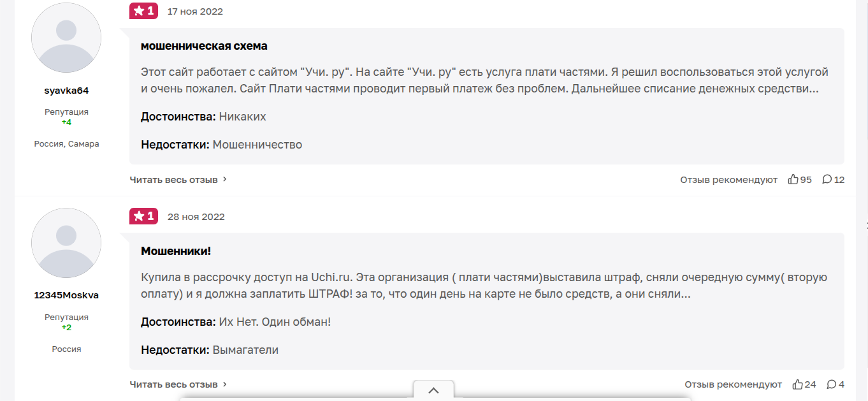Like syavka64's review with the thumbs-up icon
The image size is (868, 401).
[793, 179]
